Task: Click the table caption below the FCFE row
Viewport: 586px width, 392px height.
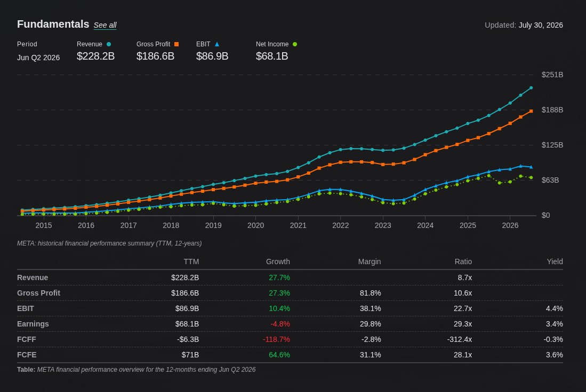Action: click(x=137, y=369)
